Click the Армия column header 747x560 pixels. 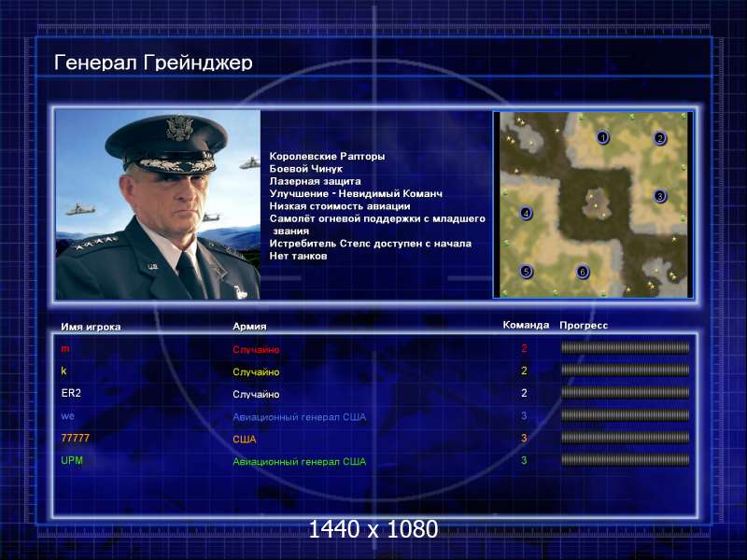[249, 327]
